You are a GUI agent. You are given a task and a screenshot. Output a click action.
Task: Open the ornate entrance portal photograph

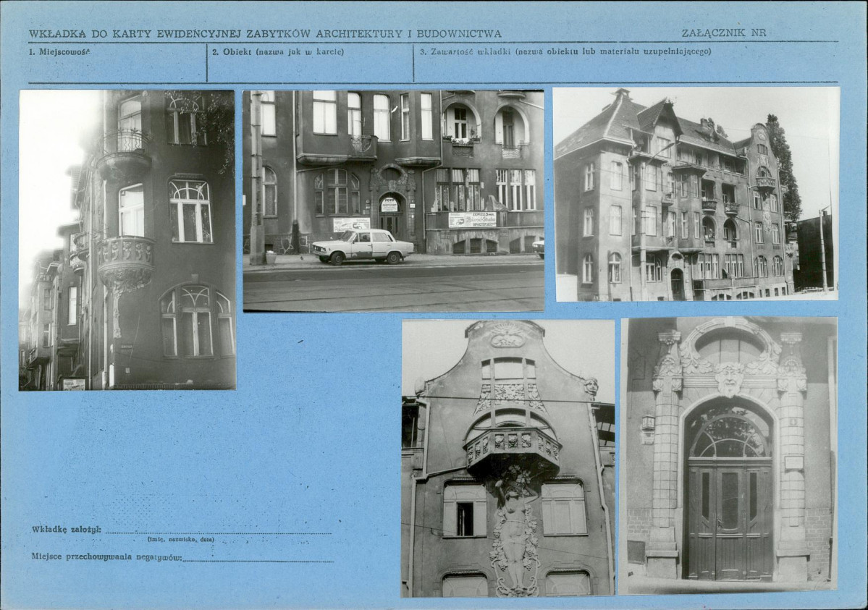pos(731,456)
